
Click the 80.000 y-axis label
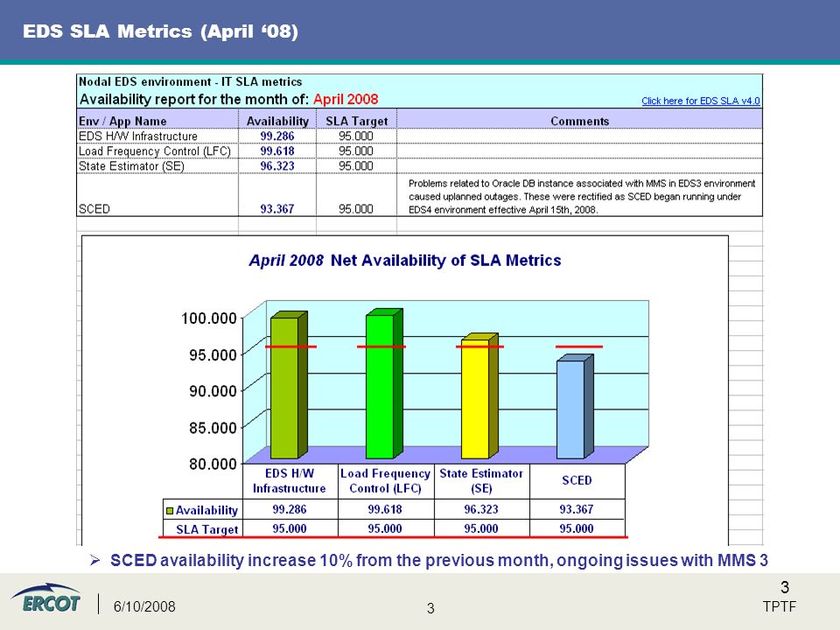click(213, 464)
